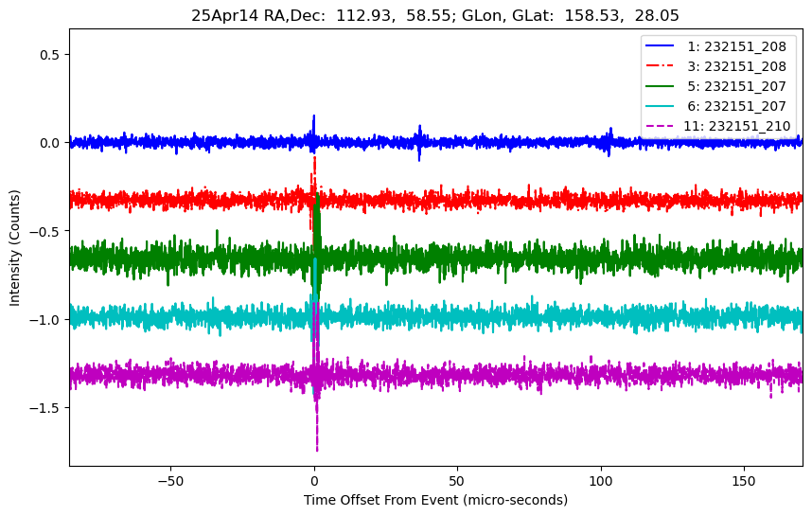
Task: Click the plot title starting with 25Apr14 RA,Dec
Action: 435,15
